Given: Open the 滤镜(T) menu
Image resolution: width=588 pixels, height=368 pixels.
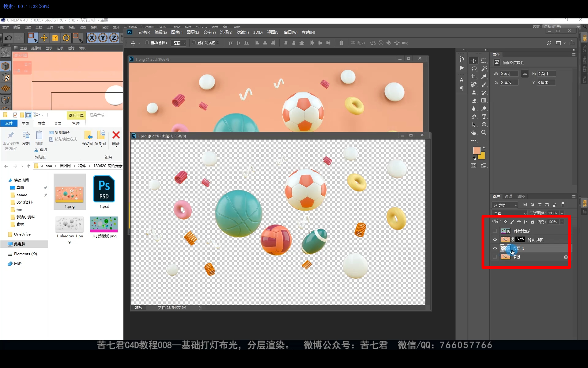Looking at the screenshot, I should tap(243, 32).
